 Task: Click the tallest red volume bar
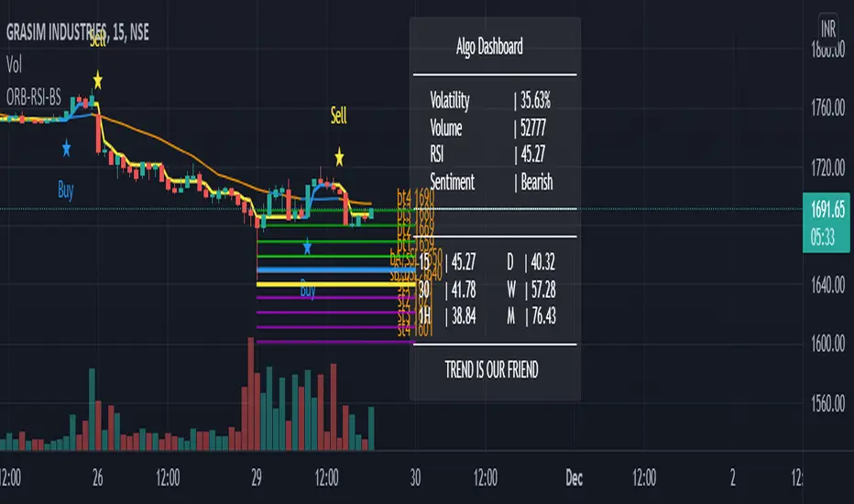[x=249, y=394]
